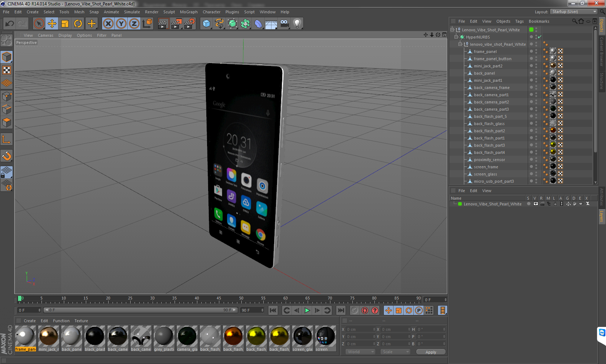Open the deformer objects icon

(x=258, y=24)
